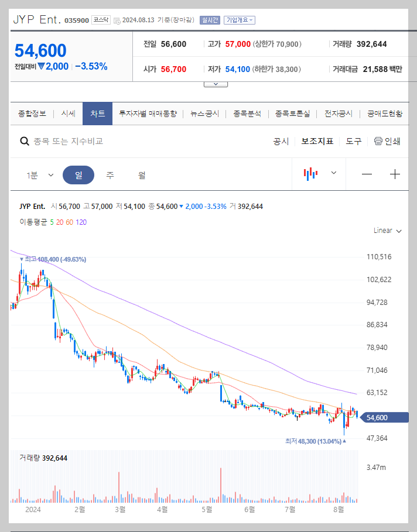Switch to the 종합정보 tab

coord(33,114)
